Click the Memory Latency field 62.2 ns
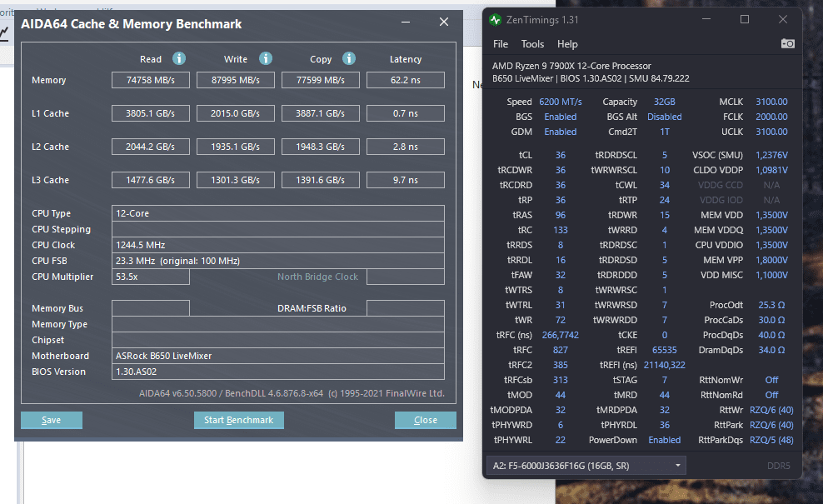The image size is (823, 504). (x=406, y=80)
